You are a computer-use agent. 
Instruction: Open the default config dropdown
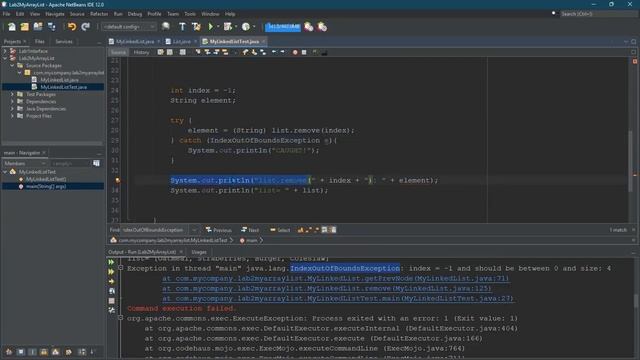click(129, 27)
